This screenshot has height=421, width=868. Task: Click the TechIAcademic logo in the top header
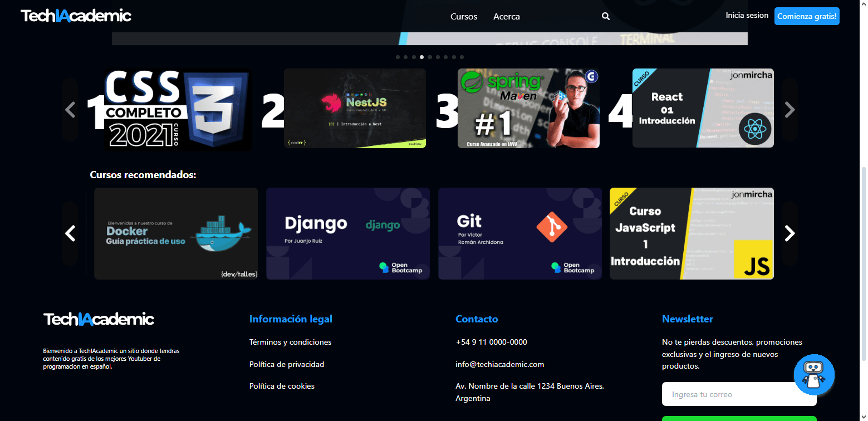point(76,16)
